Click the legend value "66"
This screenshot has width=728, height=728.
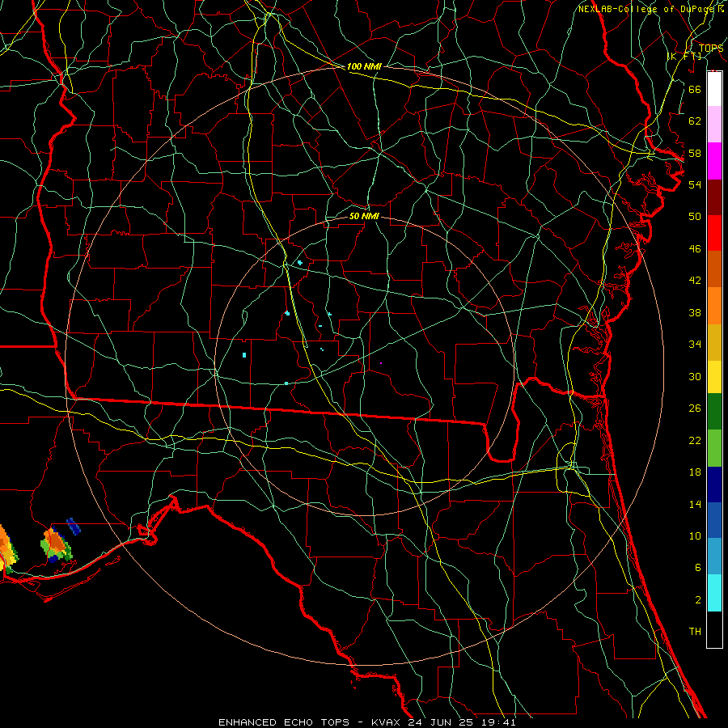click(x=695, y=89)
